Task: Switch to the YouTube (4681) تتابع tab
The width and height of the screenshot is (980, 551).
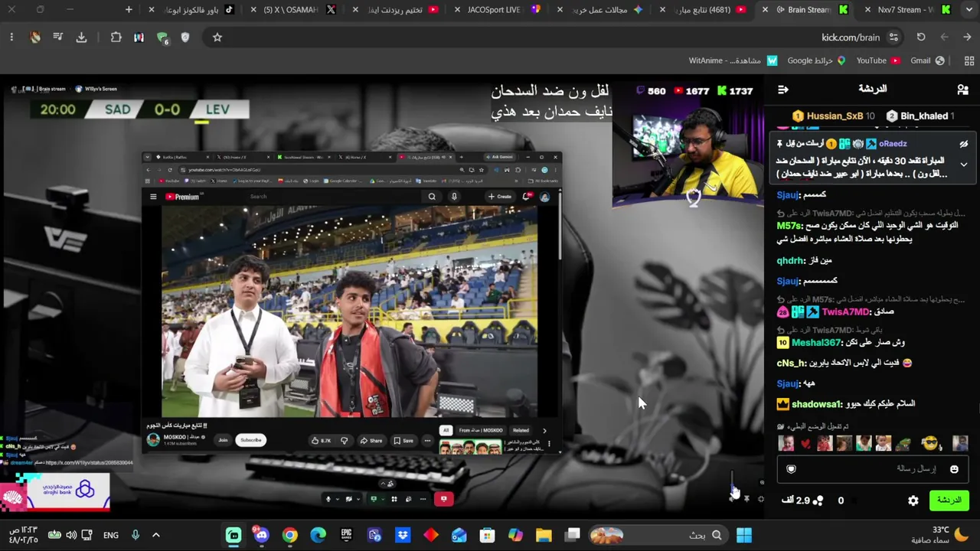Action: coord(707,10)
